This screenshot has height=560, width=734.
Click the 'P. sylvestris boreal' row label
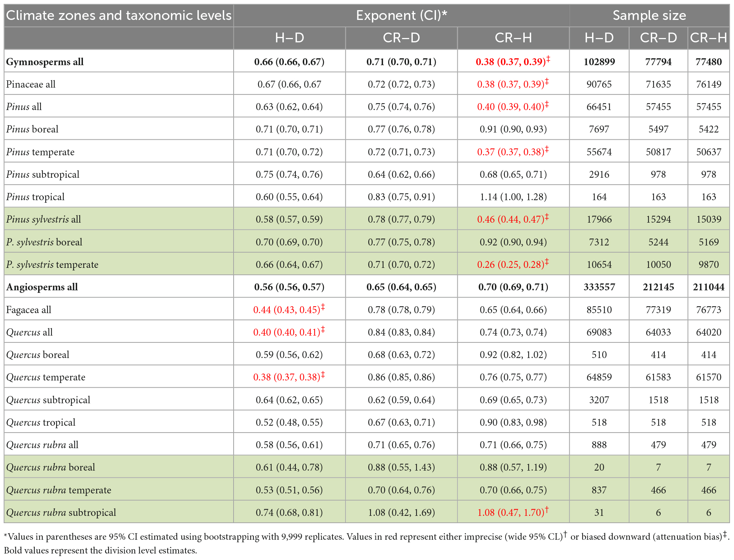pos(44,242)
